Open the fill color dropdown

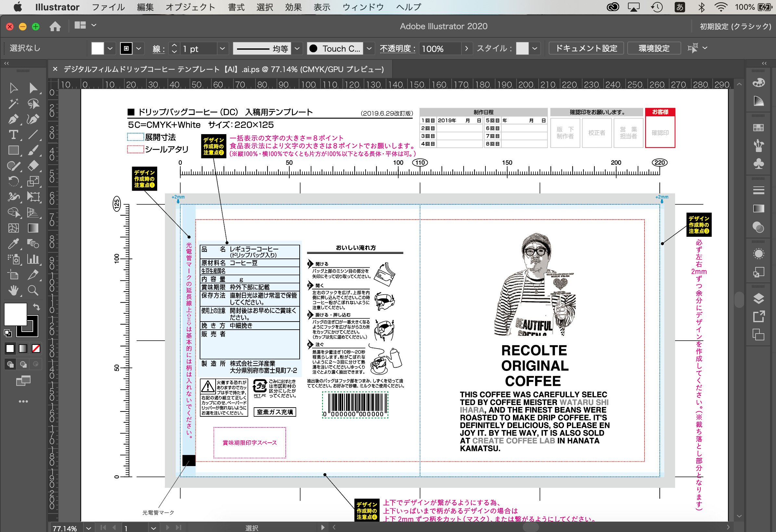pos(110,48)
